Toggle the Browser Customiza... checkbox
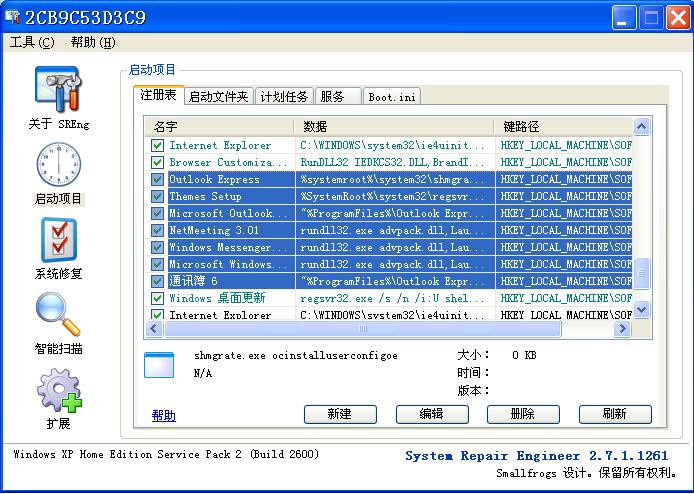Viewport: 694px width, 494px height. (157, 162)
